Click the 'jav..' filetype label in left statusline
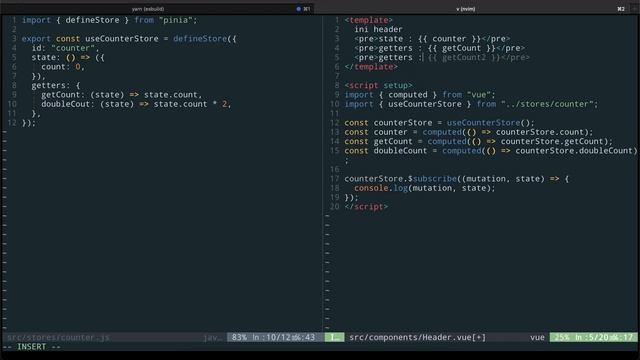640x360 pixels. [212, 337]
